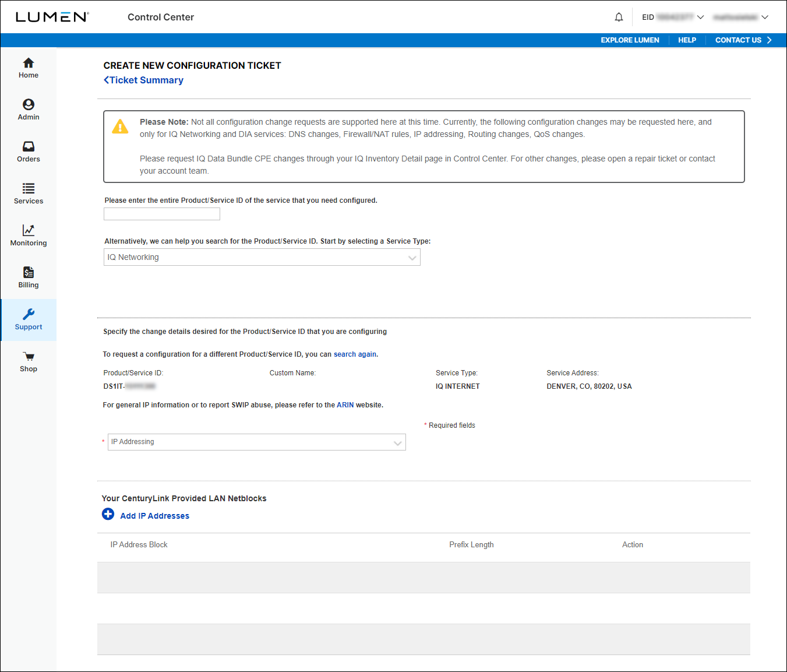Open the Services list icon
This screenshot has width=787, height=672.
[x=28, y=188]
